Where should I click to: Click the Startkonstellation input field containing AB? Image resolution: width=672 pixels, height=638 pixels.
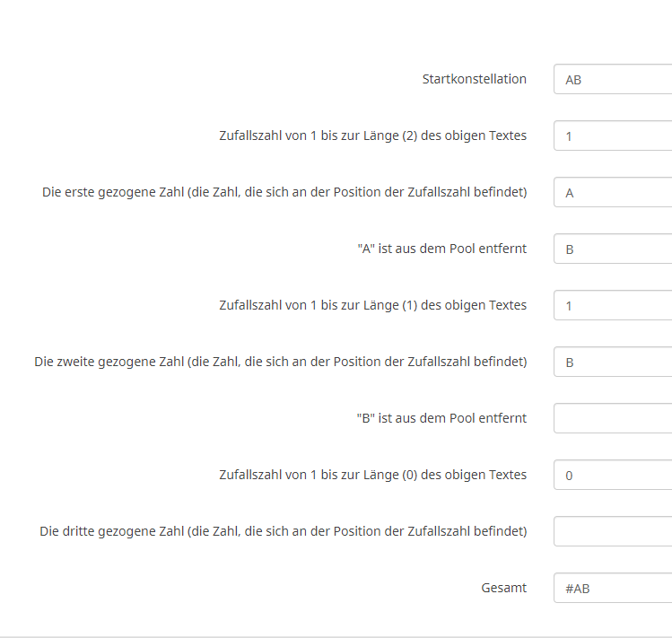click(614, 80)
